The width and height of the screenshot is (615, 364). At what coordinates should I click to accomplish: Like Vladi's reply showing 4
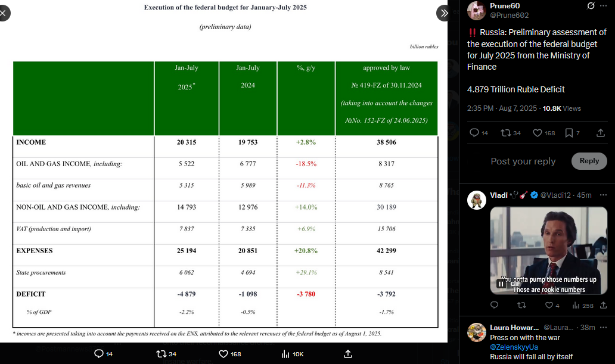pyautogui.click(x=552, y=305)
